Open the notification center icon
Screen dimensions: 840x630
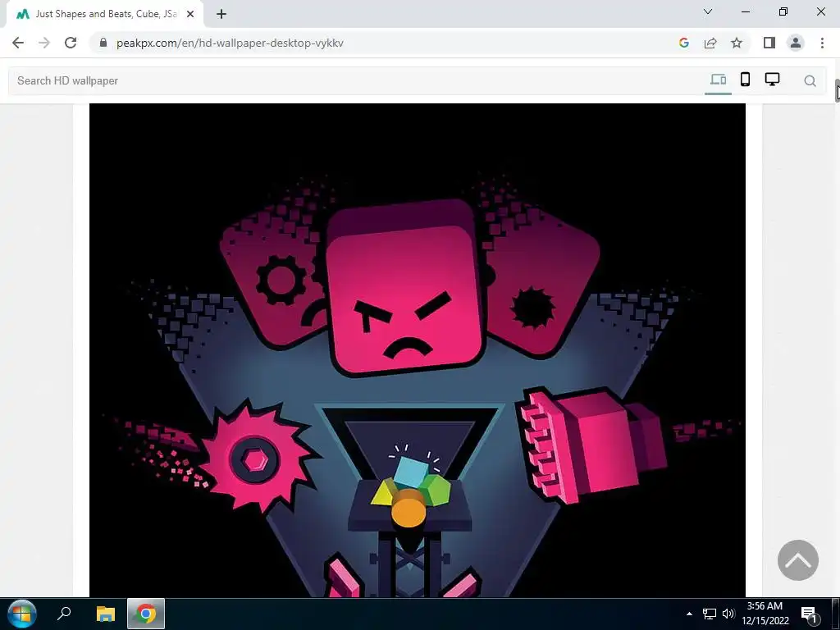[x=809, y=614]
